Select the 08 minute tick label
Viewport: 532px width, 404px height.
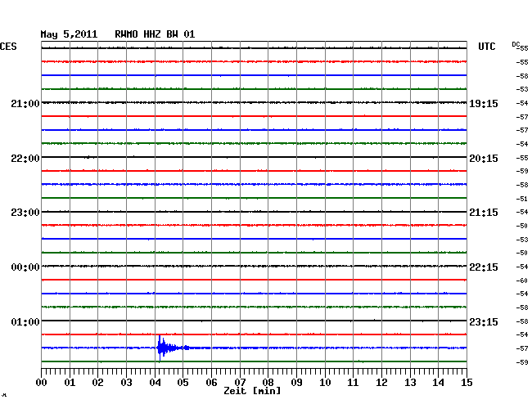pyautogui.click(x=268, y=383)
